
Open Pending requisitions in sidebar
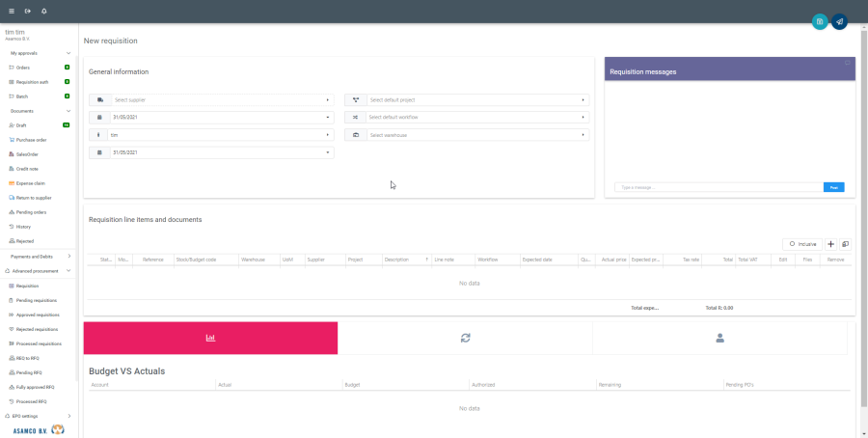click(x=38, y=300)
